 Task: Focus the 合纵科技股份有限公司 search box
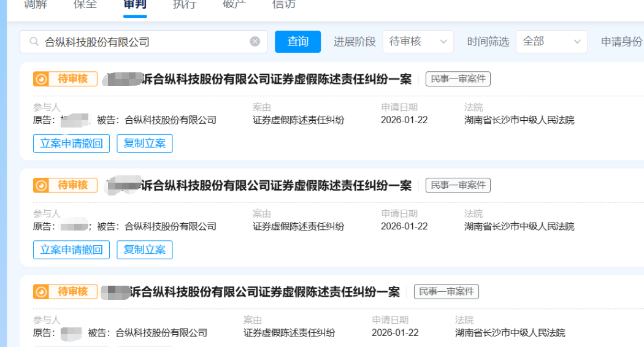click(144, 42)
